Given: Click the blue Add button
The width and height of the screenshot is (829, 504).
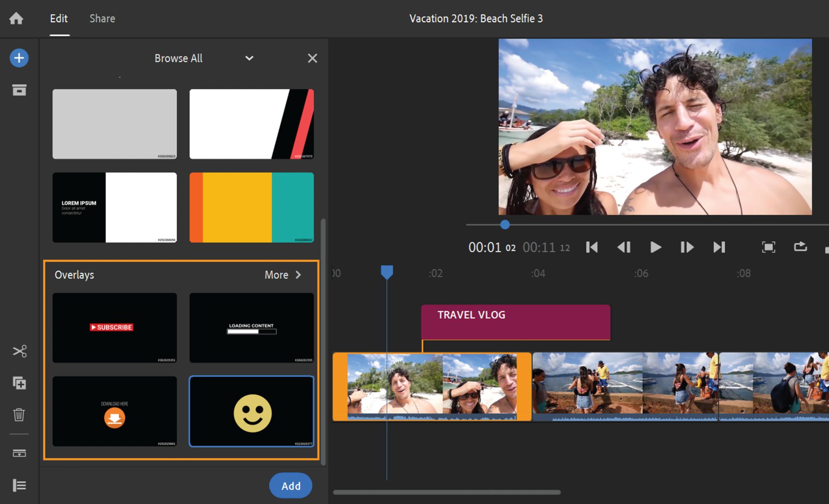Looking at the screenshot, I should [x=291, y=486].
